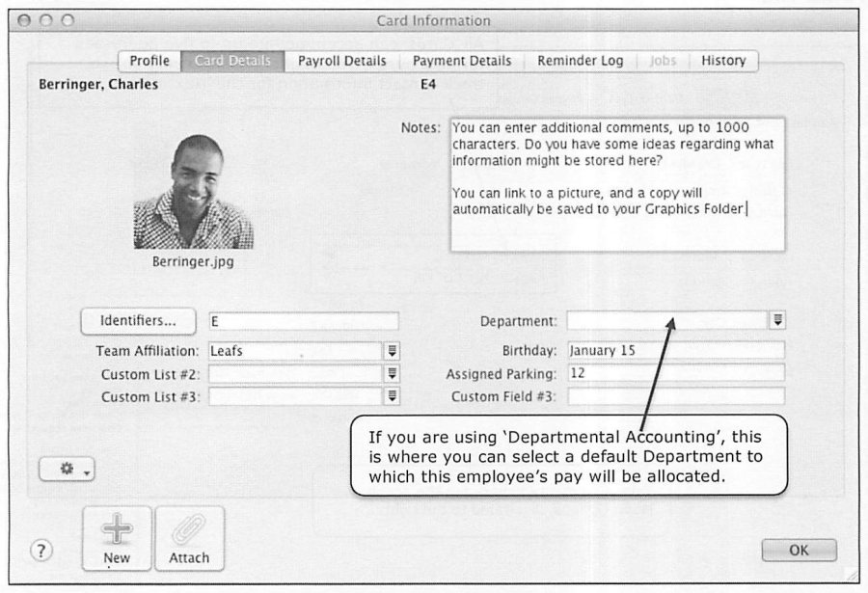Switch to the Reminder Log tab

point(581,61)
